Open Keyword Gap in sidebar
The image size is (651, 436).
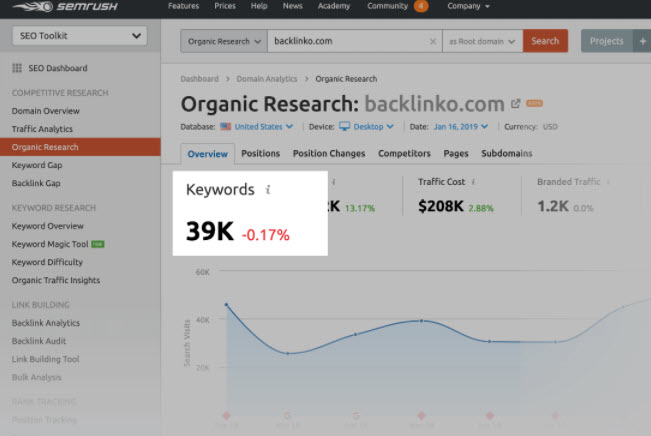[x=37, y=165]
